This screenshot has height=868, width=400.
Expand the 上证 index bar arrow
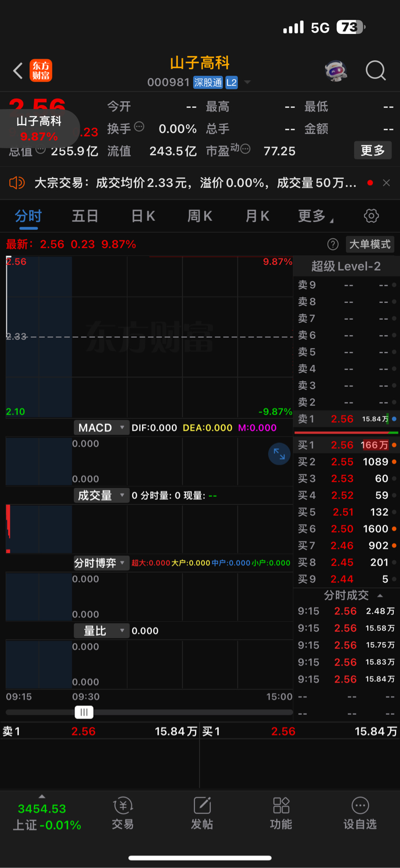point(42,797)
